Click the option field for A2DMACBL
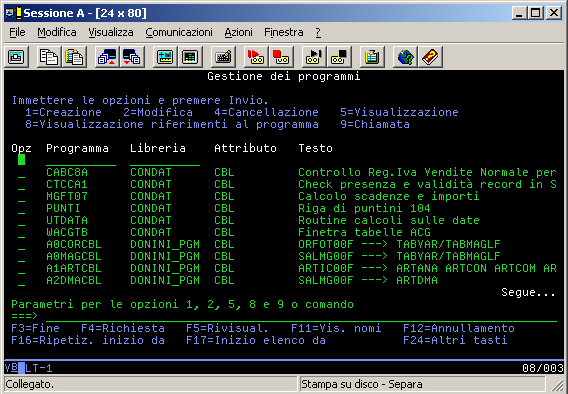568x394 pixels. (x=21, y=280)
